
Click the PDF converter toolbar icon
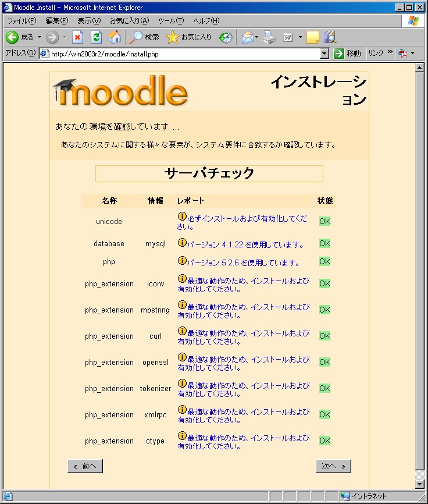tap(402, 54)
